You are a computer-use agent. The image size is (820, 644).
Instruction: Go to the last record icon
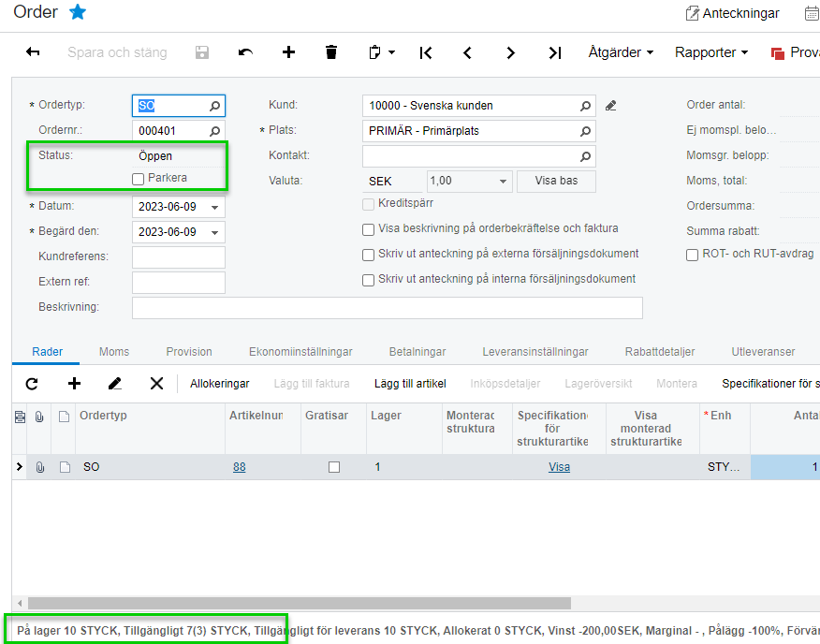[x=555, y=52]
